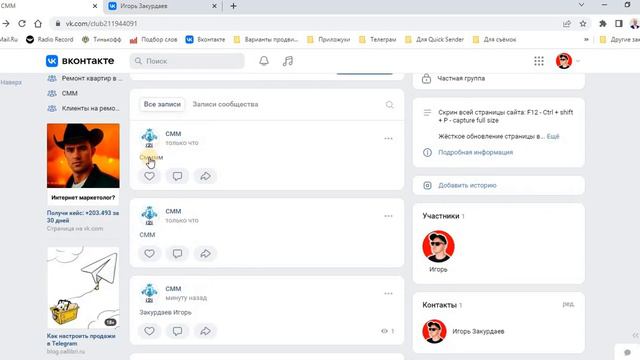Open ad link 'Получи кейс: +203.493'

click(x=83, y=216)
